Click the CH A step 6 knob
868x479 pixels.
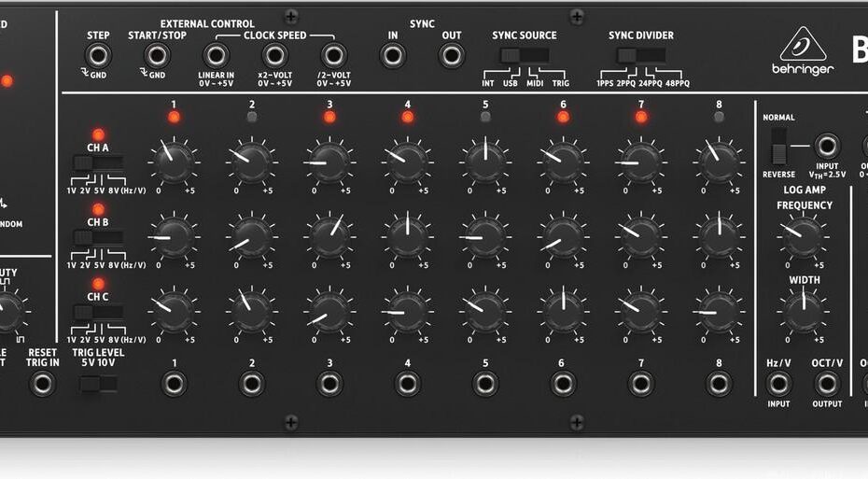(x=563, y=162)
